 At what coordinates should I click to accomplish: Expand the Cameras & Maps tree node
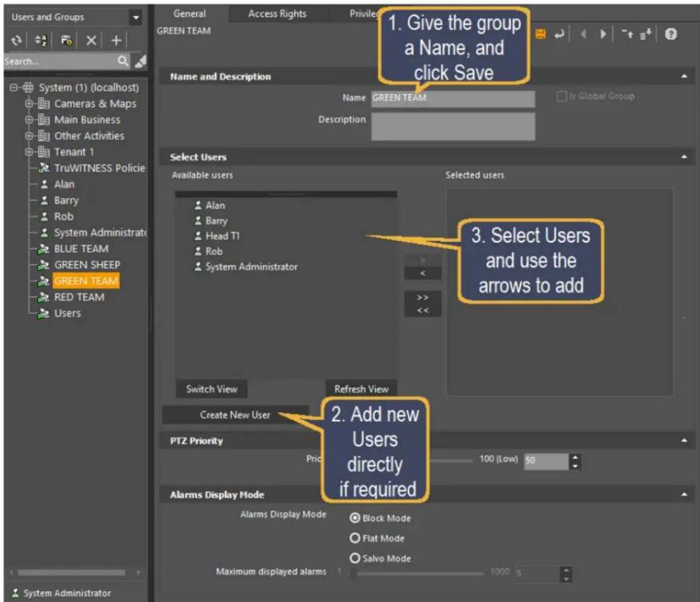29,104
